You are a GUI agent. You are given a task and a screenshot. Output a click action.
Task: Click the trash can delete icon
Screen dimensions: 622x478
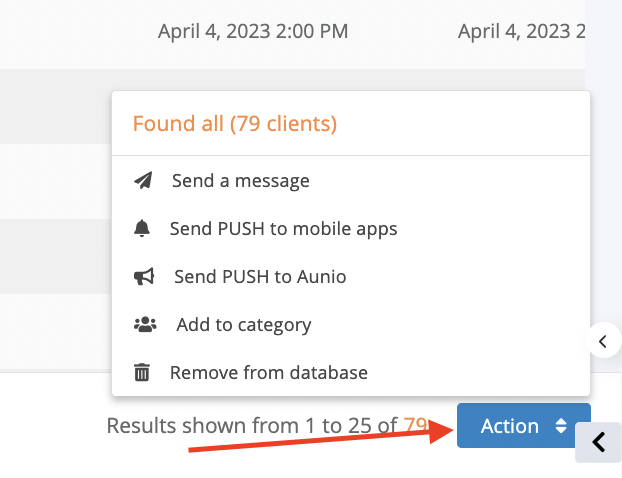142,372
